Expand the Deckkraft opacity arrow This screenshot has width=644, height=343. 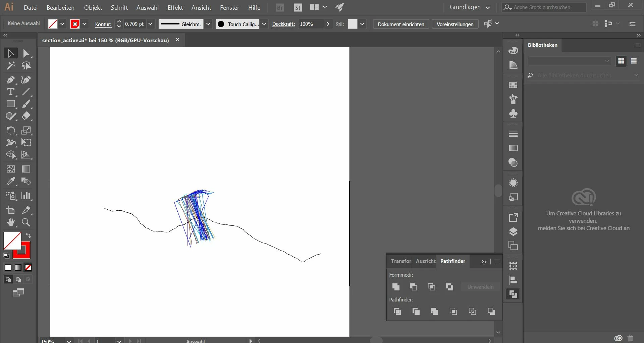tap(328, 24)
